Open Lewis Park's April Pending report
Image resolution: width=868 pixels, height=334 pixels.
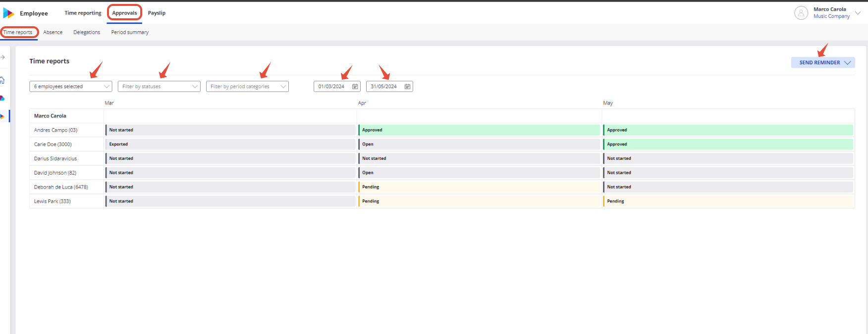tap(479, 201)
